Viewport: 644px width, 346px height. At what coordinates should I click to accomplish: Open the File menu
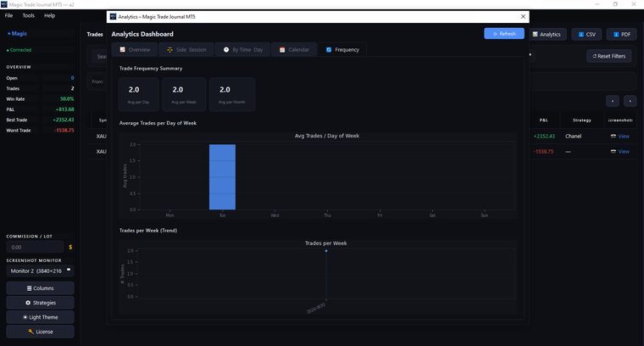pos(9,15)
